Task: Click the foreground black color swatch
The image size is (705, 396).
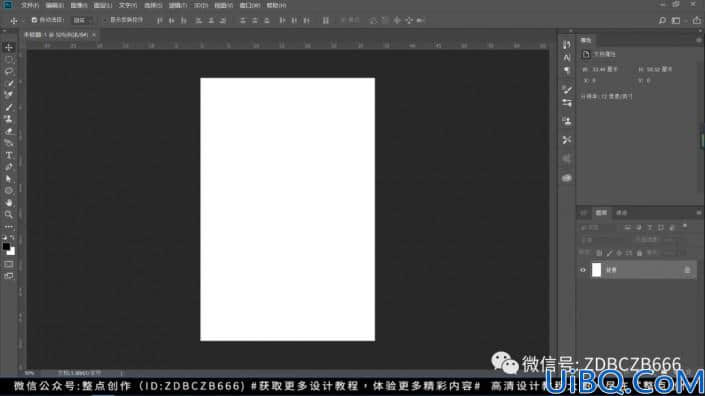Action: click(x=6, y=246)
